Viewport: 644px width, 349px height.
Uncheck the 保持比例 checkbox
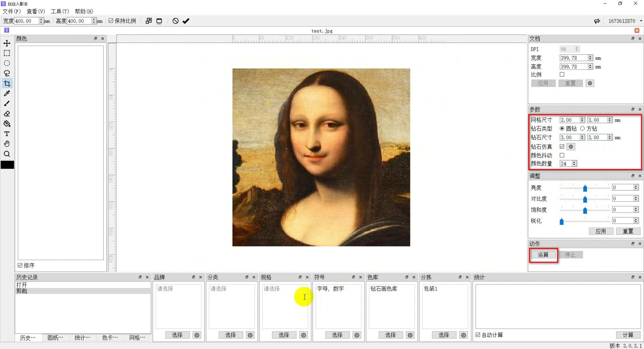(111, 20)
